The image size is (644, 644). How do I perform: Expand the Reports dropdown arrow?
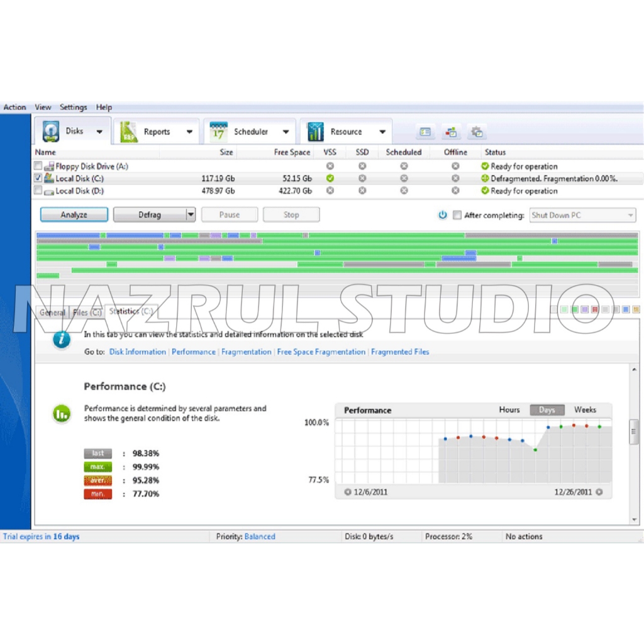[x=189, y=132]
